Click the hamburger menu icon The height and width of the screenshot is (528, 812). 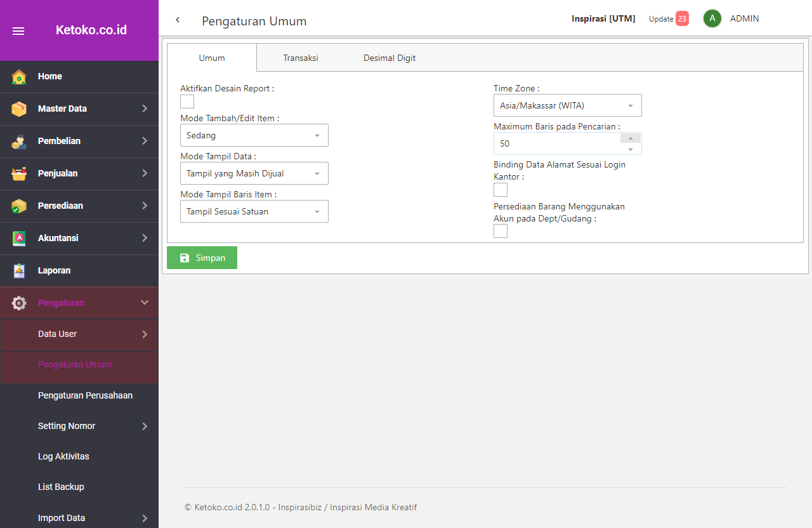(18, 31)
